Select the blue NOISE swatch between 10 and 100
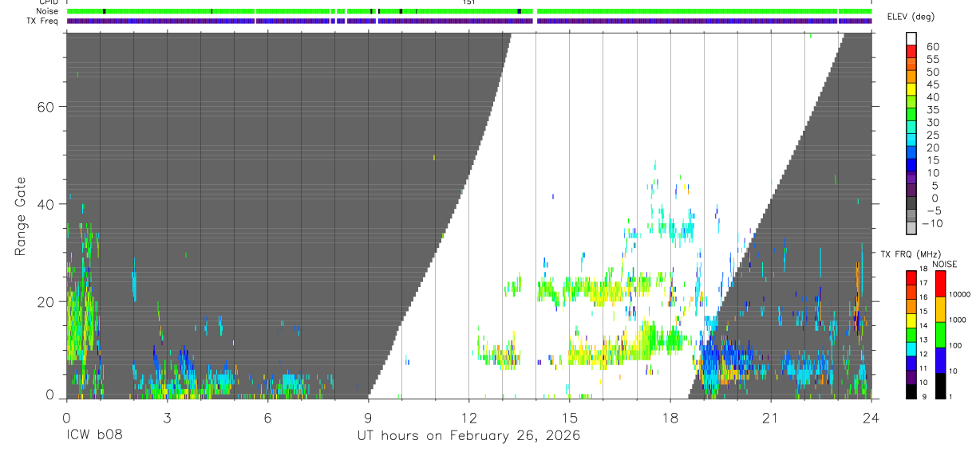The width and height of the screenshot is (980, 452). (940, 360)
